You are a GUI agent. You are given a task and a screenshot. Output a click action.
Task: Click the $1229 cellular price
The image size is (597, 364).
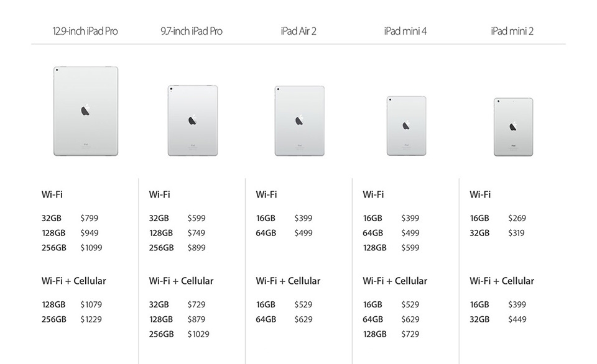[91, 319]
